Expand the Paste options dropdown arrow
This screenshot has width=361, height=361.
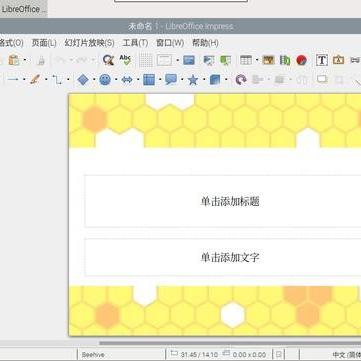(x=25, y=61)
